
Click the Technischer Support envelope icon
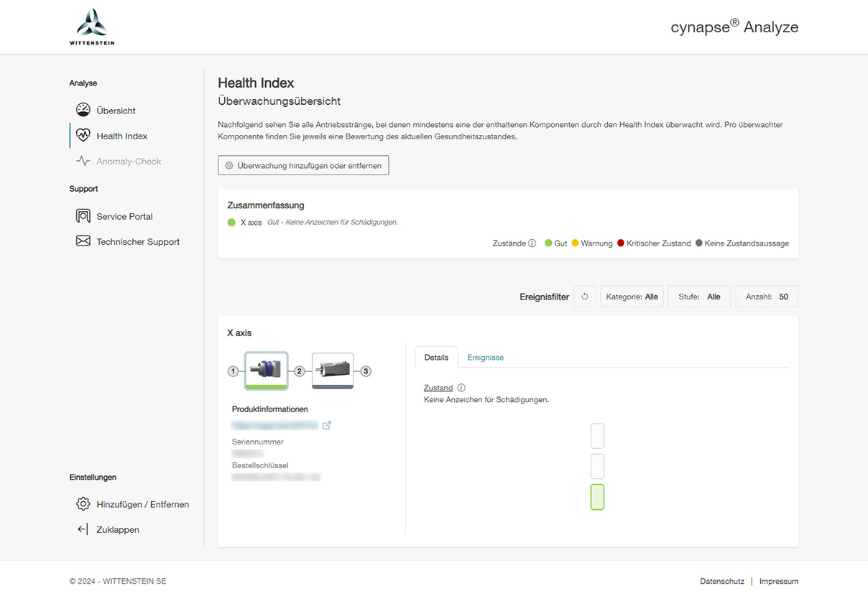(83, 241)
